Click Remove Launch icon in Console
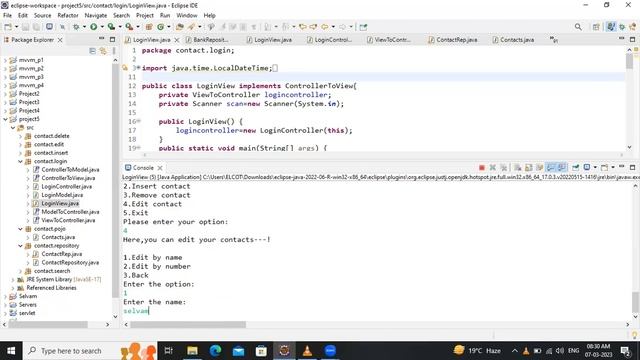This screenshot has height=360, width=640. click(x=493, y=168)
